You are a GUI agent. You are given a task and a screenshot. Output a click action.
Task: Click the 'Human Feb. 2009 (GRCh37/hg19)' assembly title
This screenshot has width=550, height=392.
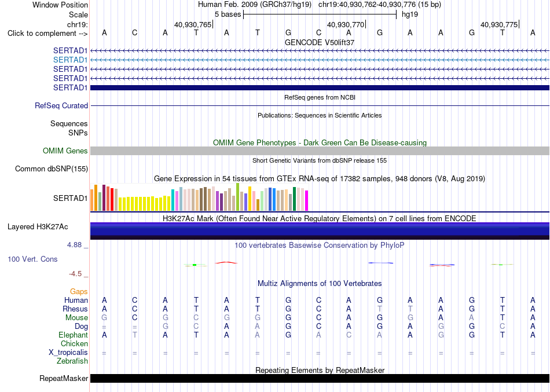pos(255,5)
